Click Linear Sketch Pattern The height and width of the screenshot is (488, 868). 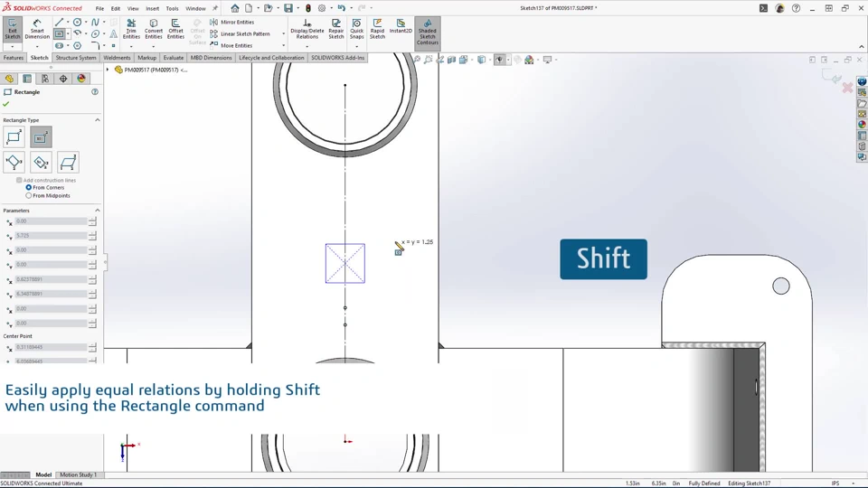(240, 33)
